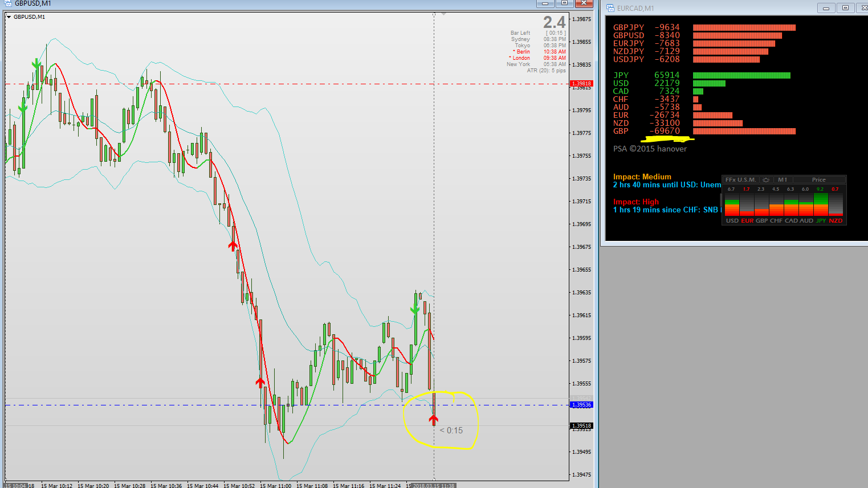Click the EURCAD,M1 window chart icon

[610, 8]
